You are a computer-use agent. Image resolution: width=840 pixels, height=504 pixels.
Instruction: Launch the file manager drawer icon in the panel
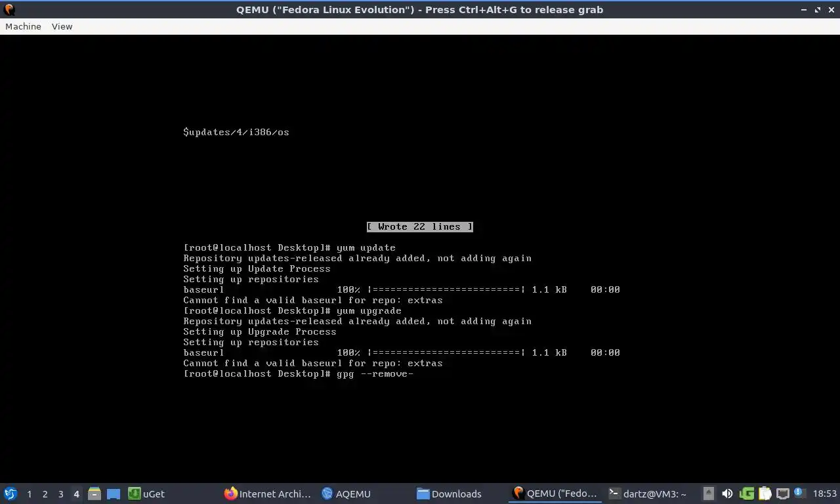[94, 493]
